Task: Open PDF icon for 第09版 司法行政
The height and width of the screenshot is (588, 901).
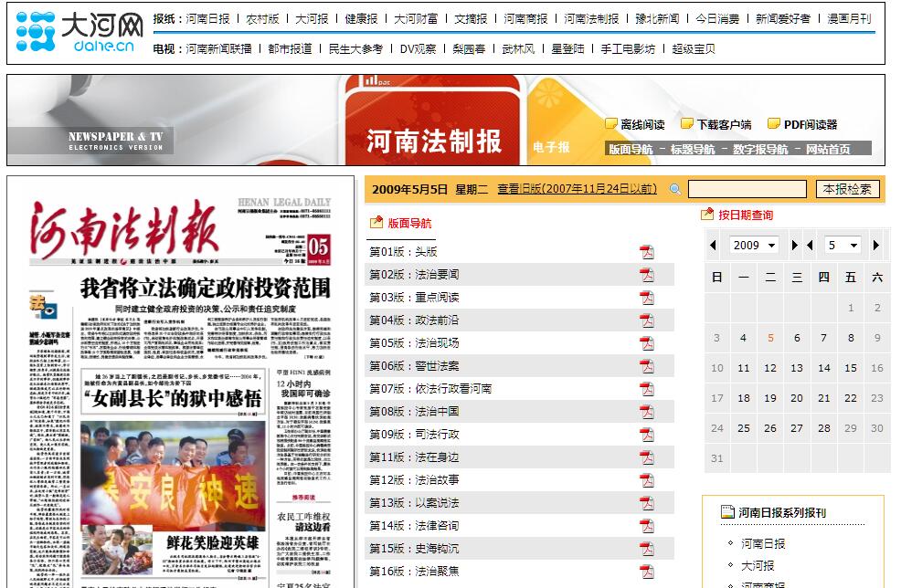Action: click(647, 435)
